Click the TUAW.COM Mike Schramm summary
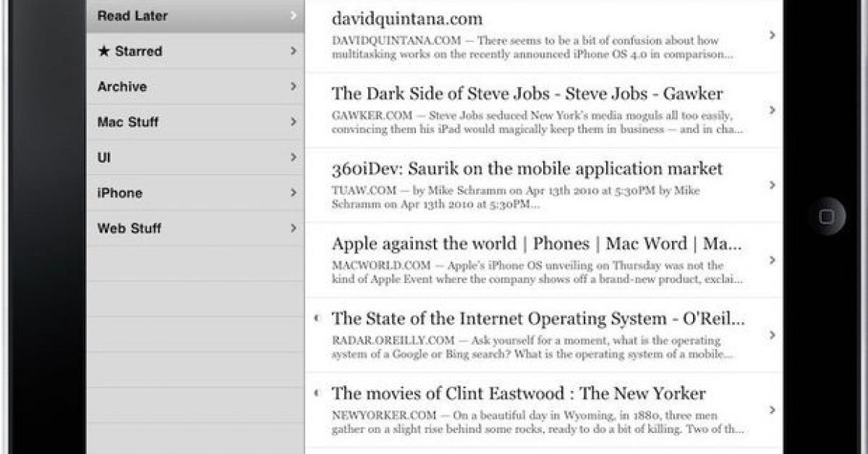The image size is (868, 454). pyautogui.click(x=517, y=198)
